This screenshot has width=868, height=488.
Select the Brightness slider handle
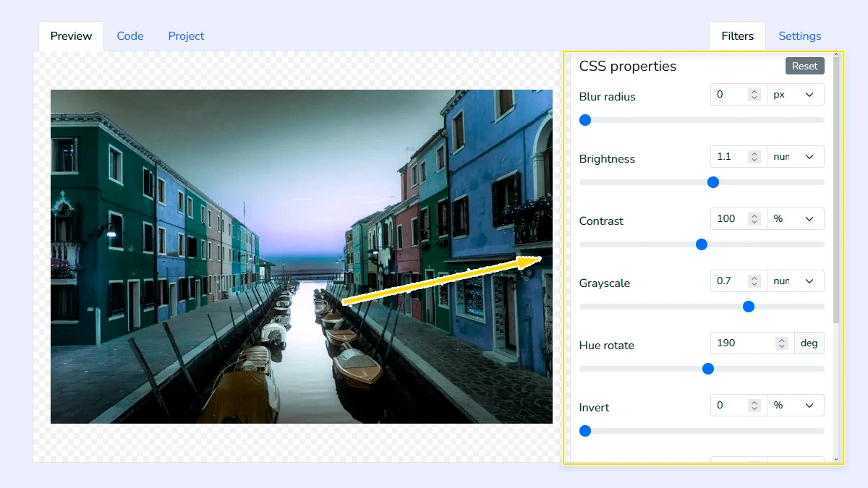[713, 182]
